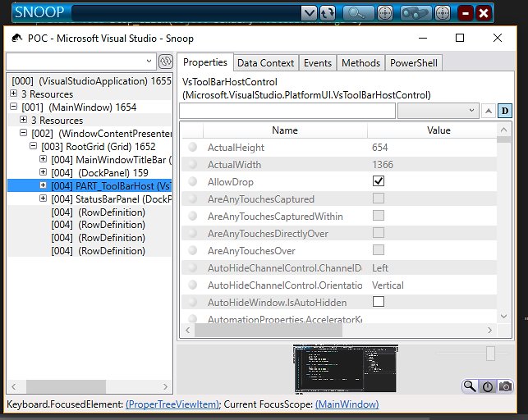Sort properties by Name column header
The height and width of the screenshot is (420, 528).
[285, 130]
